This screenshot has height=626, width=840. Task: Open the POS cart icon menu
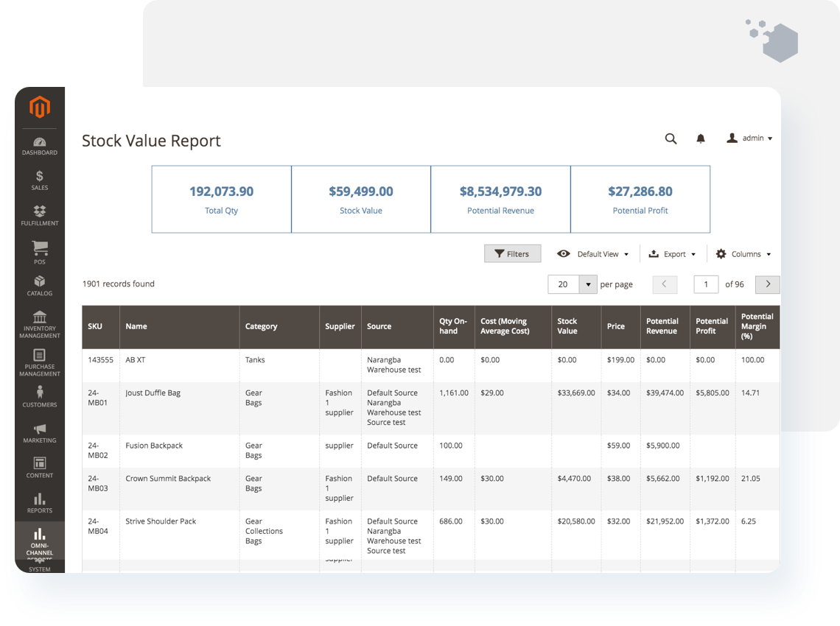pos(40,252)
